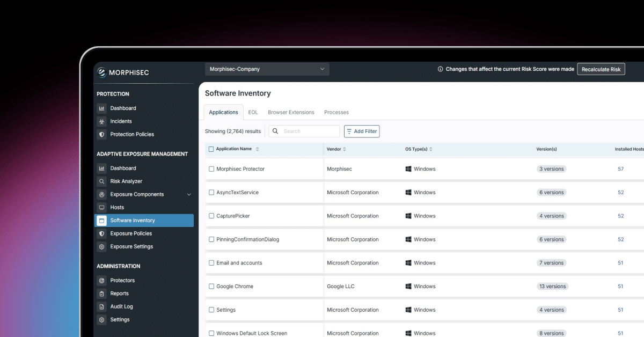Switch to the Processes tab

click(336, 112)
